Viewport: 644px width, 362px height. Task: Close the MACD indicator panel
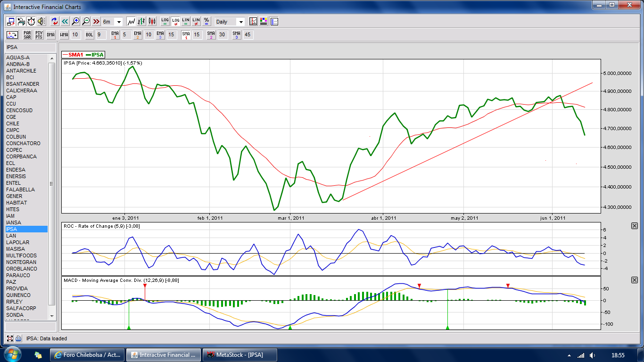pyautogui.click(x=634, y=280)
